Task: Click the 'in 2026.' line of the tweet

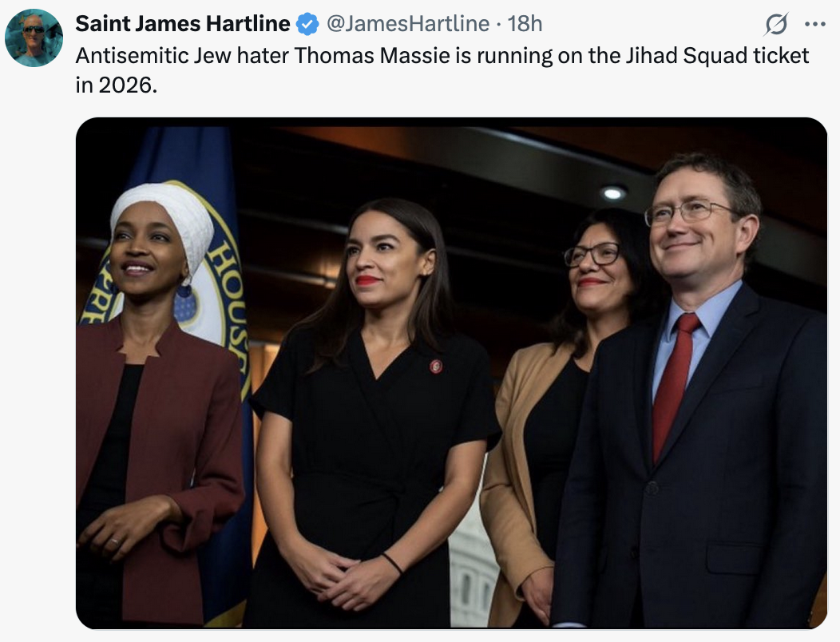Action: [x=117, y=85]
